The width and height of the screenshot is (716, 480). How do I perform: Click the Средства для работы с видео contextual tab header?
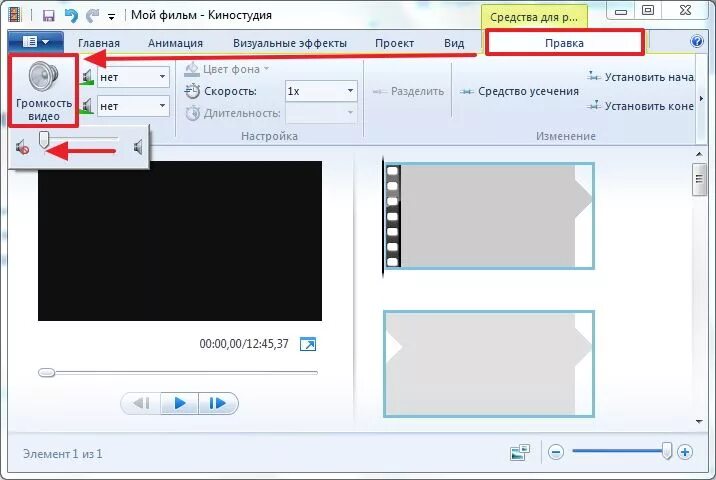pyautogui.click(x=534, y=17)
